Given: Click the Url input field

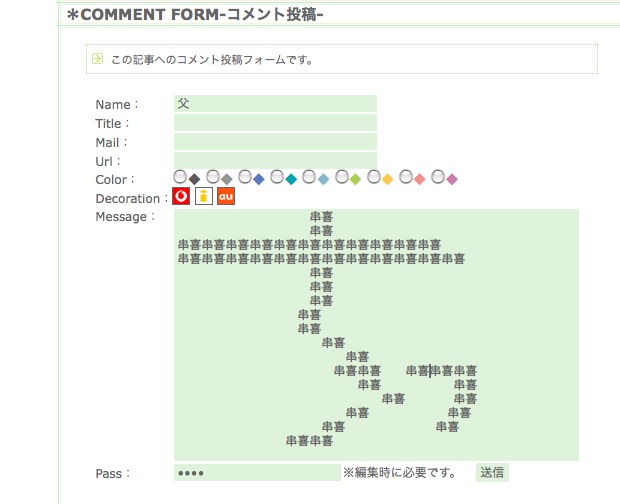Looking at the screenshot, I should pyautogui.click(x=275, y=160).
